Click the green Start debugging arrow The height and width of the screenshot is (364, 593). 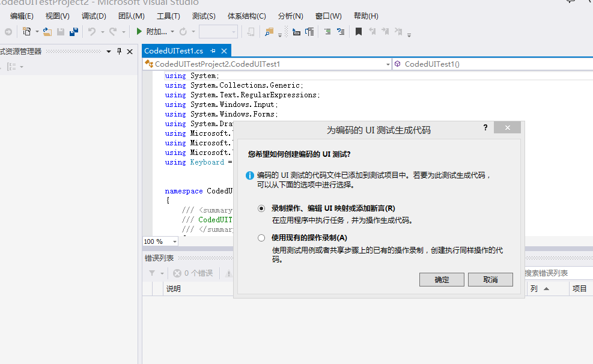pyautogui.click(x=139, y=31)
